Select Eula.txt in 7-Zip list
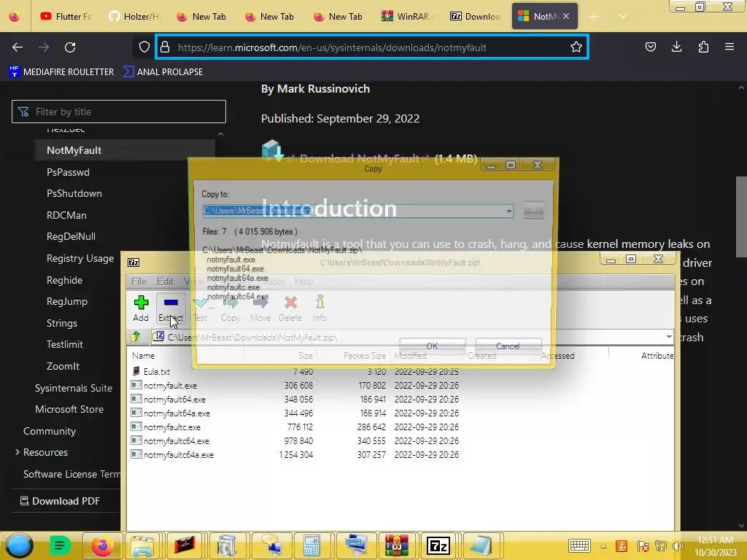747x560 pixels. [157, 371]
